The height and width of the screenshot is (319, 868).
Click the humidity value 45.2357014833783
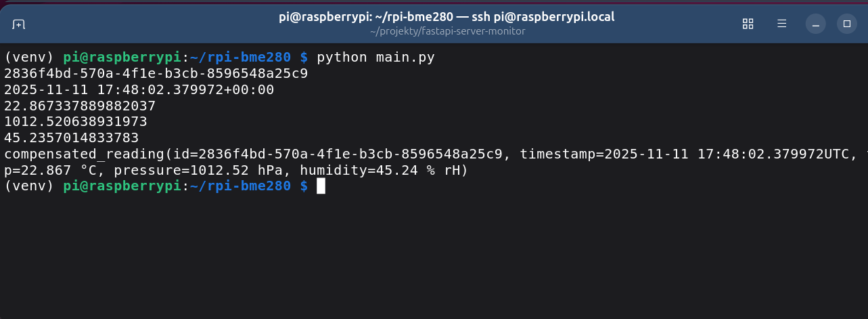[71, 138]
